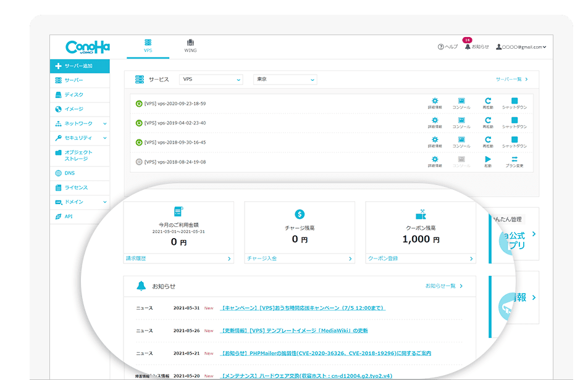The height and width of the screenshot is (380, 588).
Task: Open the help question mark icon
Action: [441, 47]
